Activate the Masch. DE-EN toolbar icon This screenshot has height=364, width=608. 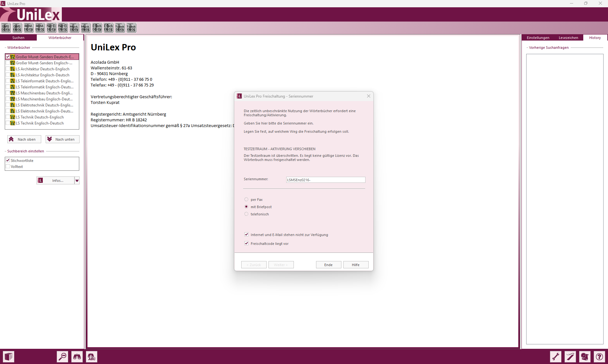(x=74, y=28)
